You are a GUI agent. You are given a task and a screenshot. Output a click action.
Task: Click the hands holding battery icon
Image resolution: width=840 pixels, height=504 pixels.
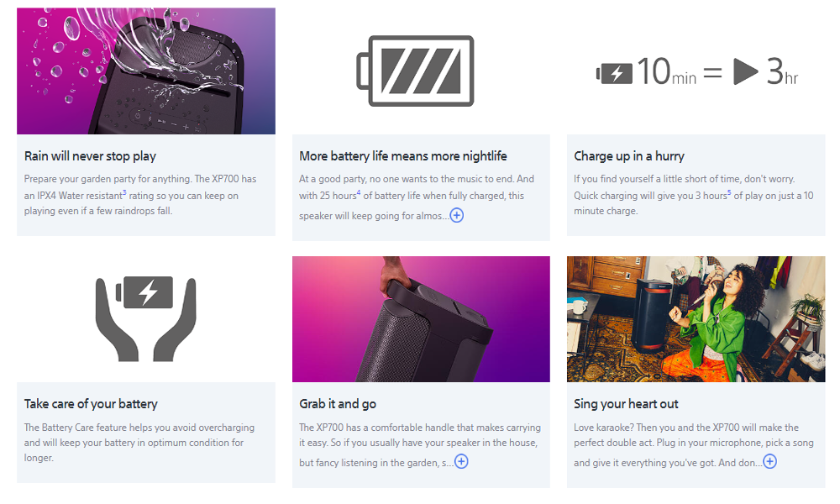point(145,318)
